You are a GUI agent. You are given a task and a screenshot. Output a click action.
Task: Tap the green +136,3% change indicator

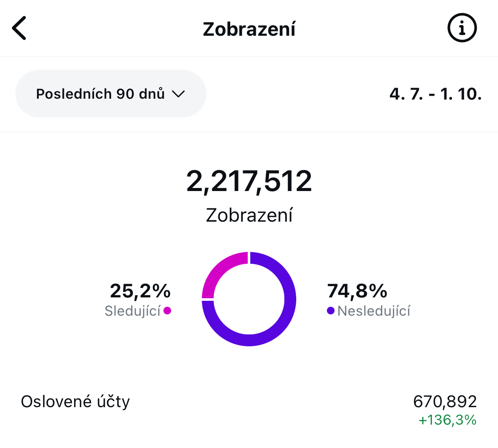click(447, 420)
